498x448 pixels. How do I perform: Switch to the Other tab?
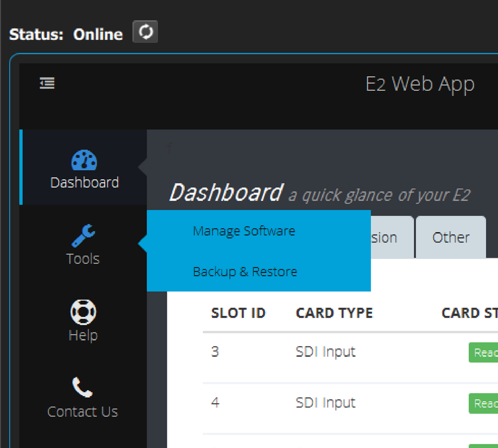pyautogui.click(x=451, y=237)
